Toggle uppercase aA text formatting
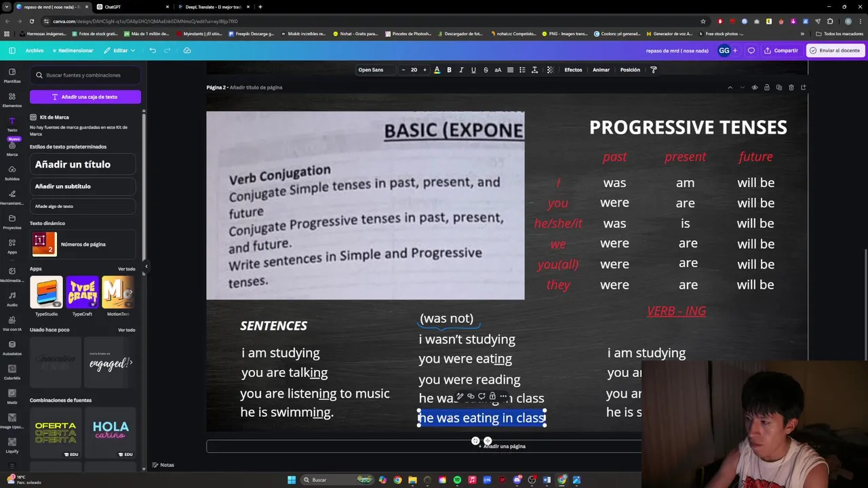 point(498,70)
